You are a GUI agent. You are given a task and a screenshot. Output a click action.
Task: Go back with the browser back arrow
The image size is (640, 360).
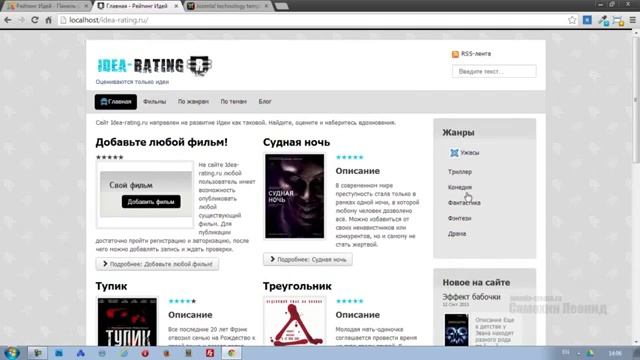[x=8, y=20]
